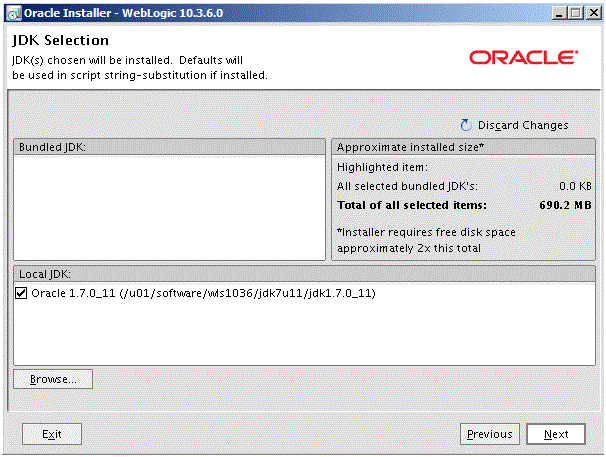
Task: Click the Total of all selected items label
Action: click(412, 205)
